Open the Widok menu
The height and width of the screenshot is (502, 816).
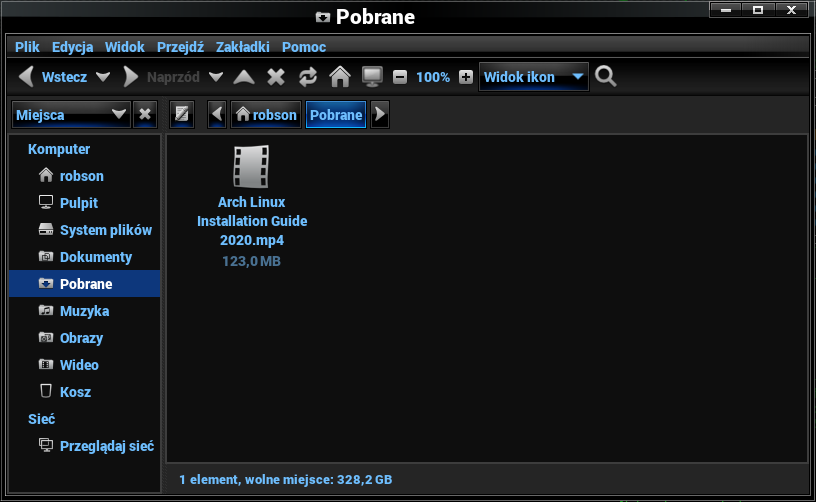(124, 47)
